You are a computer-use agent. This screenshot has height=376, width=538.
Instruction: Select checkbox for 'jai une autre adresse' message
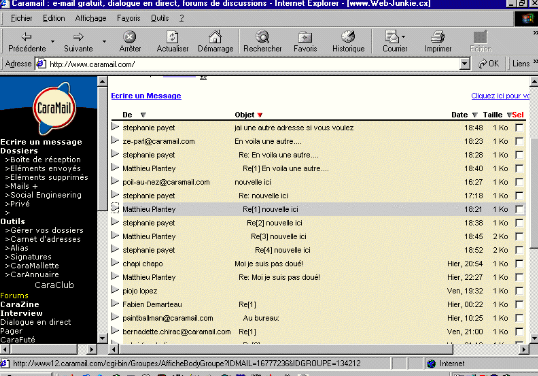click(x=519, y=128)
